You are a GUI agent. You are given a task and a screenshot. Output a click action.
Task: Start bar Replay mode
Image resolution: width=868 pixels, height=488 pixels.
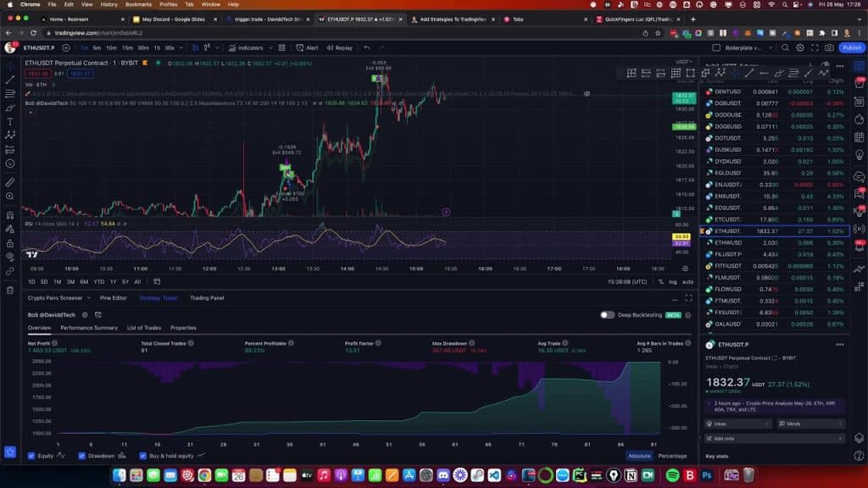[339, 48]
